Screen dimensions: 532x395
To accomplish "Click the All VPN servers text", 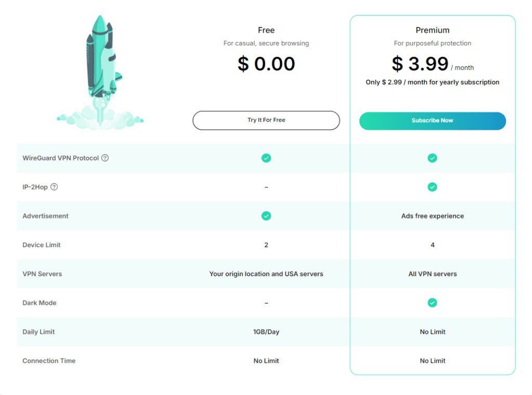I will [432, 274].
